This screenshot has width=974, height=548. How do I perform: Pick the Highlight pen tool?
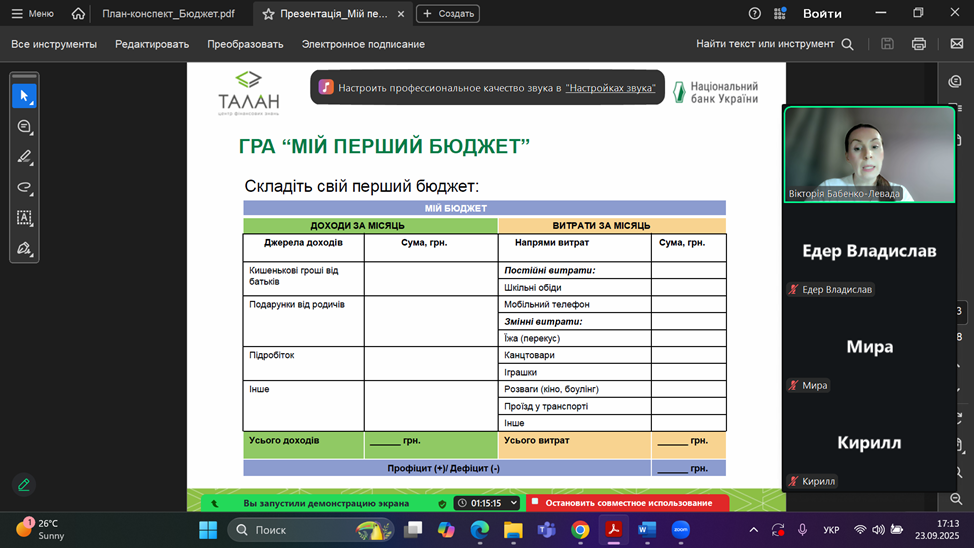pos(24,157)
